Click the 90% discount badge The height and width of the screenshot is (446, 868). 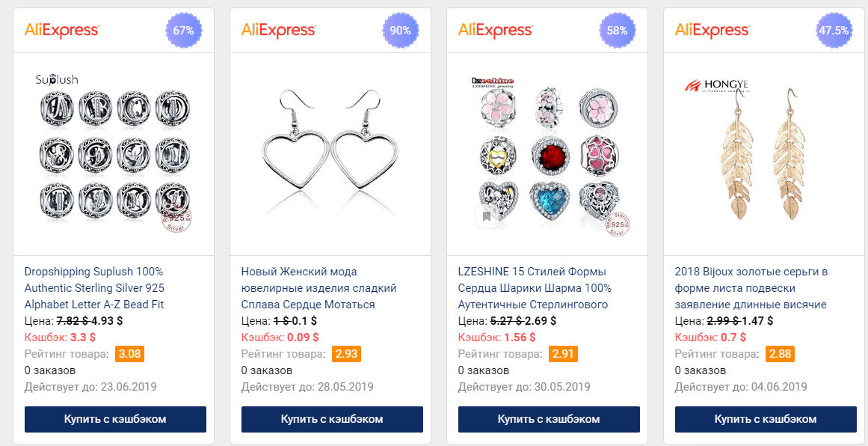click(401, 31)
